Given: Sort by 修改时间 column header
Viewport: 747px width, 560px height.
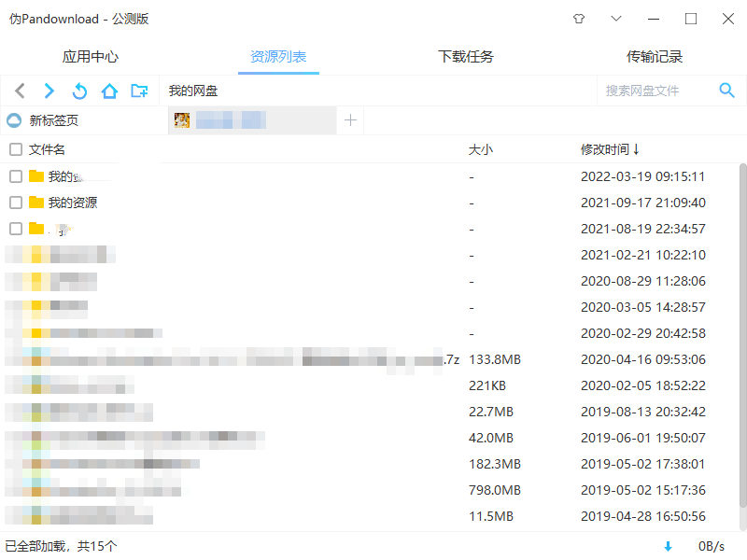Looking at the screenshot, I should point(610,149).
